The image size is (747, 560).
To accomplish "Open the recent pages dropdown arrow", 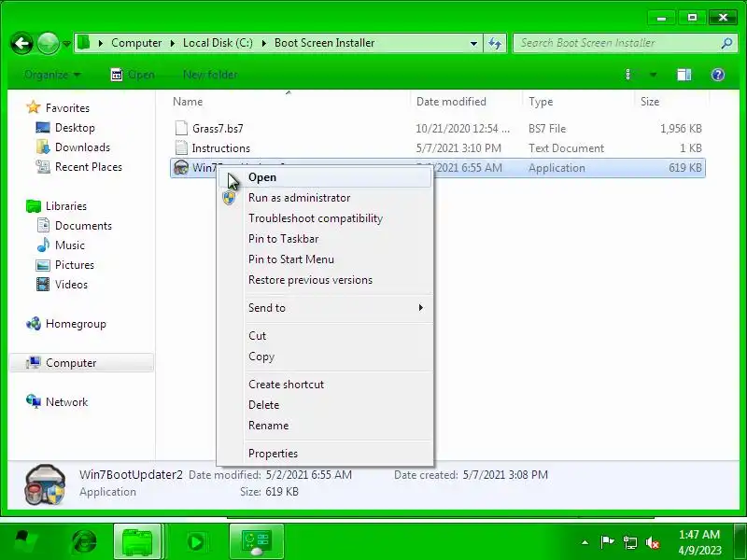I will click(66, 44).
